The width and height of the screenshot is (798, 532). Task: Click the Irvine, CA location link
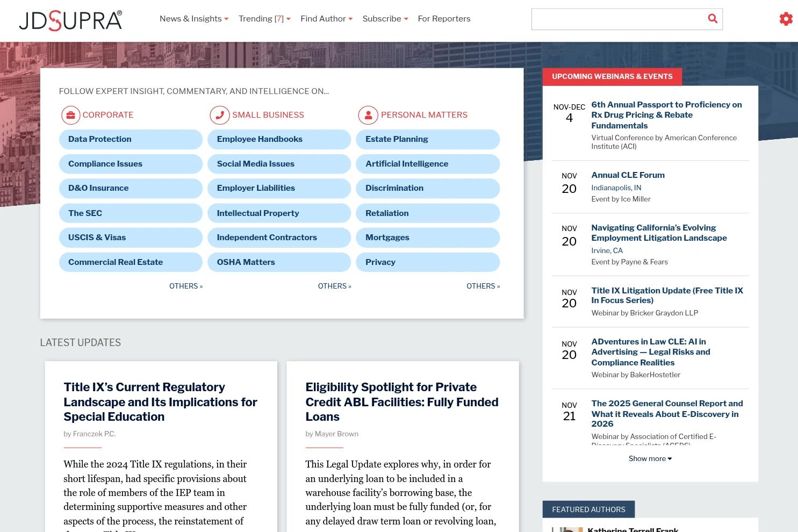pyautogui.click(x=607, y=250)
